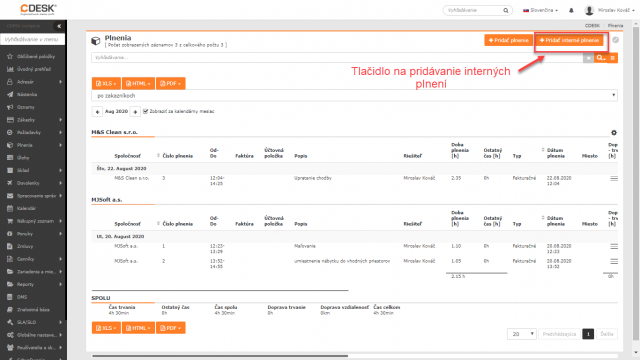Screen dimensions: 640x360
Task: Toggle Zobraziť za kalendárny mesiac checkbox
Action: [145, 111]
